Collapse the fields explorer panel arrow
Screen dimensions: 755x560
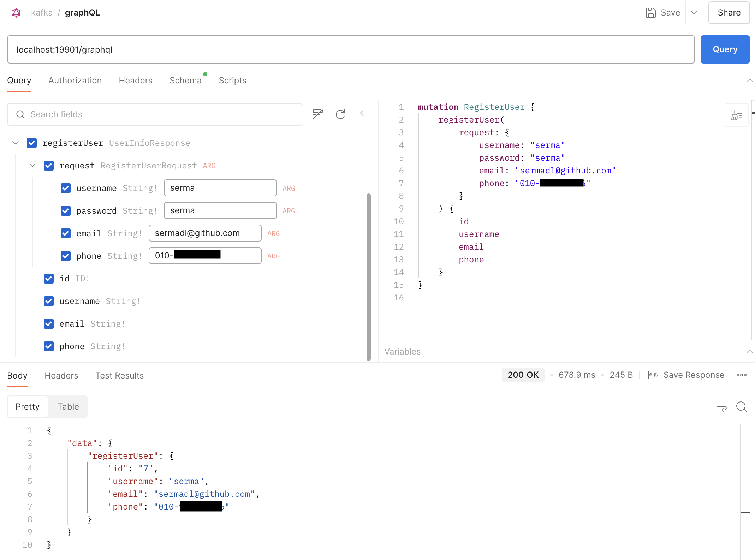[362, 113]
